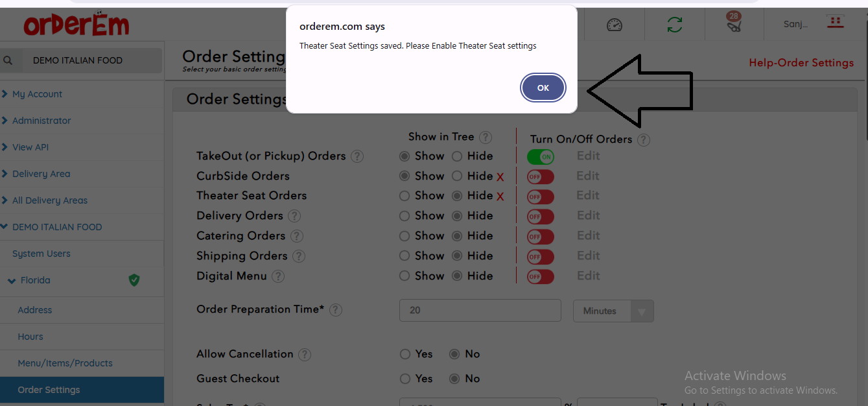Enable the Theater Seat Orders switch

click(x=540, y=196)
